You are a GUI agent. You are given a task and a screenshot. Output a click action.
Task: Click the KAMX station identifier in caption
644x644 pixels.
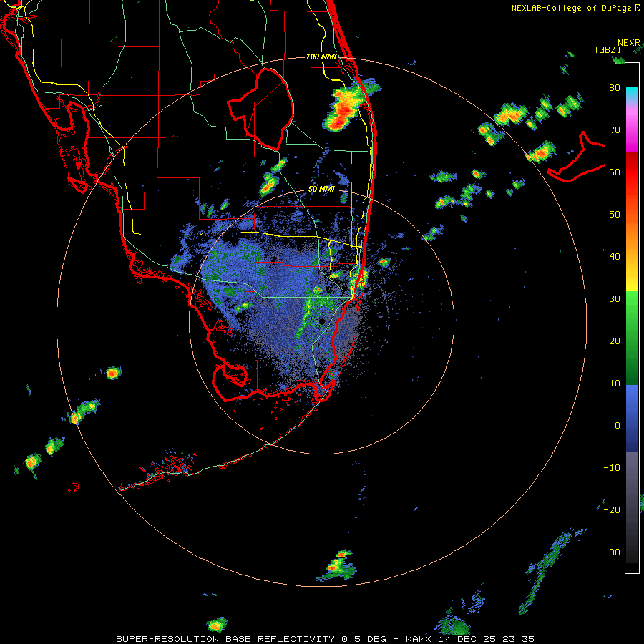[x=419, y=639]
